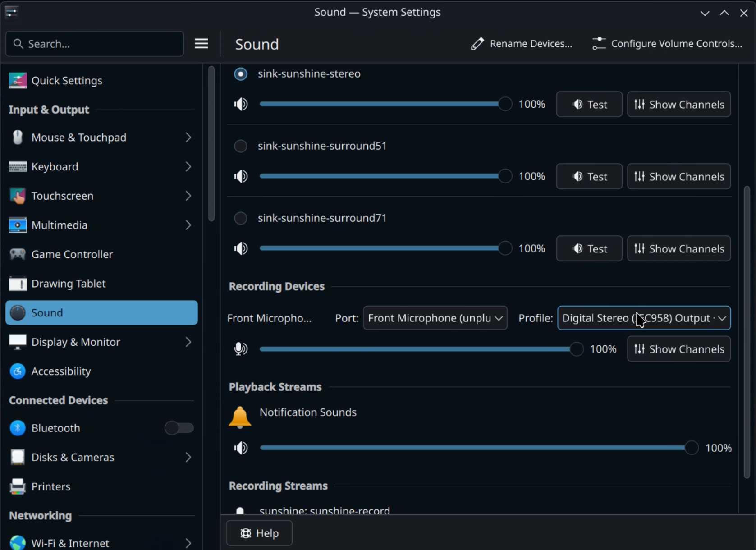The image size is (756, 550).
Task: Open the Profile dropdown showing Digital Stereo Output
Action: [x=644, y=318]
